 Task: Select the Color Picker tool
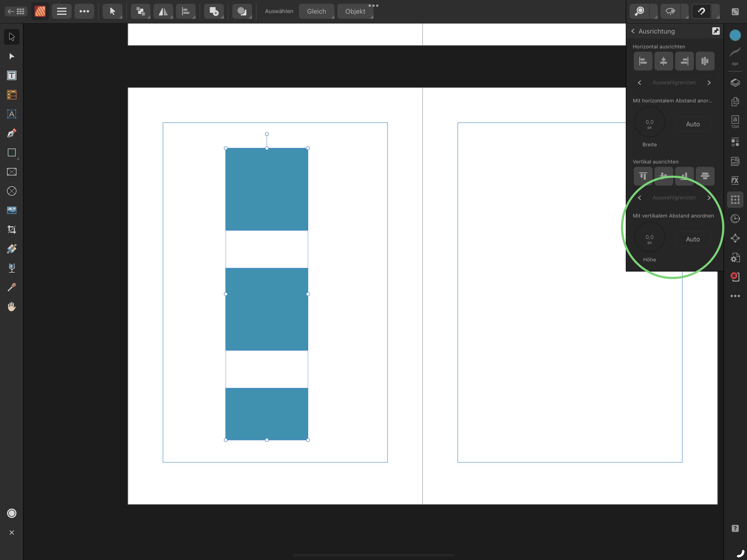[x=12, y=287]
